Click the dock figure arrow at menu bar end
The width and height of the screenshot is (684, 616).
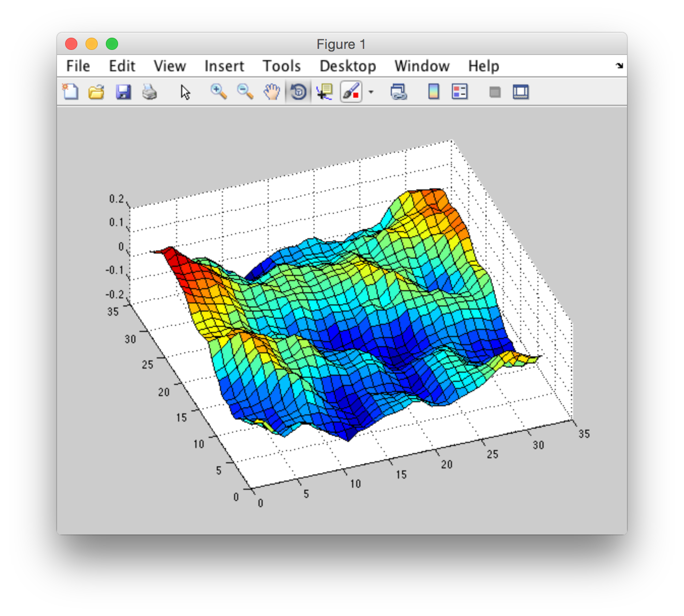pyautogui.click(x=619, y=66)
